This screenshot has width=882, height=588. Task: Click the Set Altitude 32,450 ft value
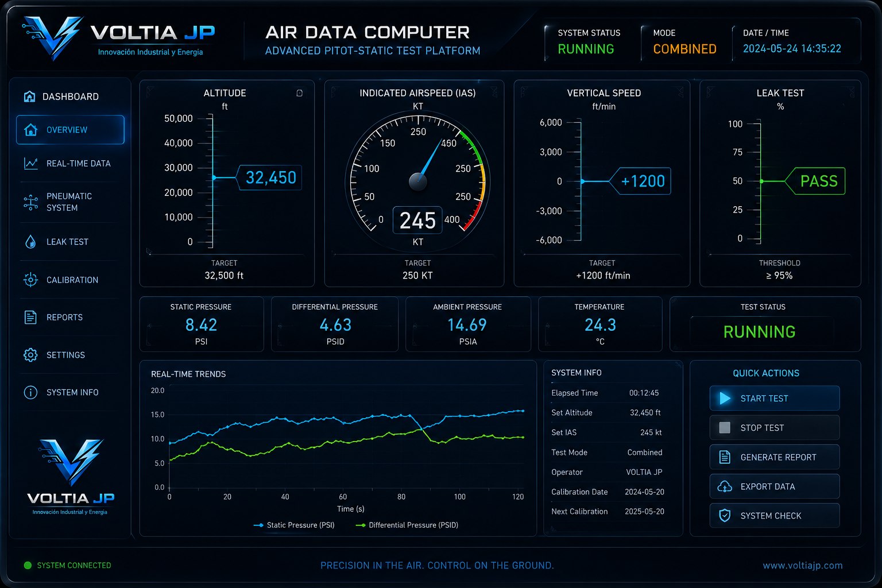coord(645,412)
